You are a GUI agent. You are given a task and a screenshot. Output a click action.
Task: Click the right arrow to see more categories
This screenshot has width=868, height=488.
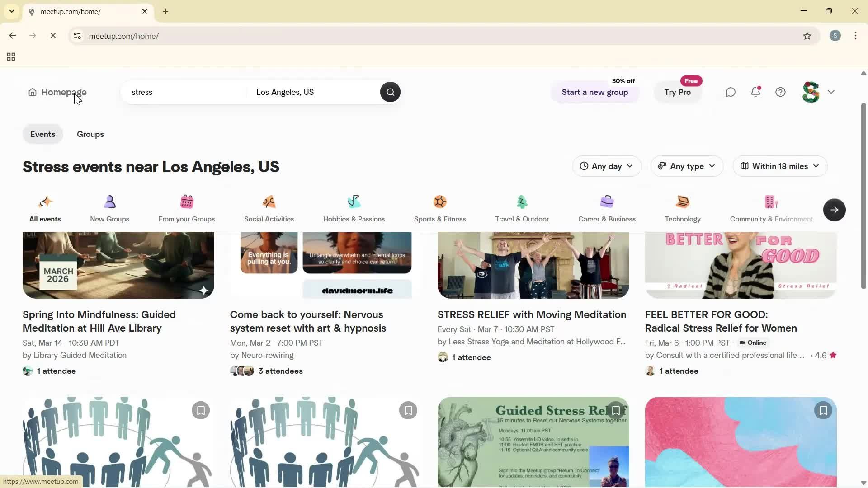tap(834, 210)
